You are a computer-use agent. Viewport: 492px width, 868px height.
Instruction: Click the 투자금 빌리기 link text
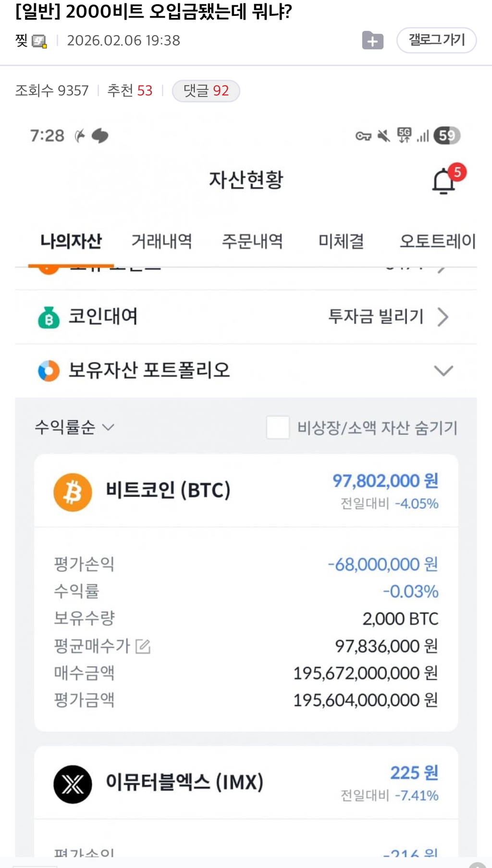point(376,317)
